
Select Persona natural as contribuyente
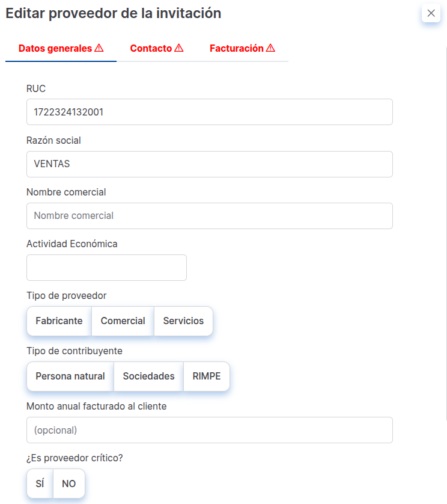69,376
